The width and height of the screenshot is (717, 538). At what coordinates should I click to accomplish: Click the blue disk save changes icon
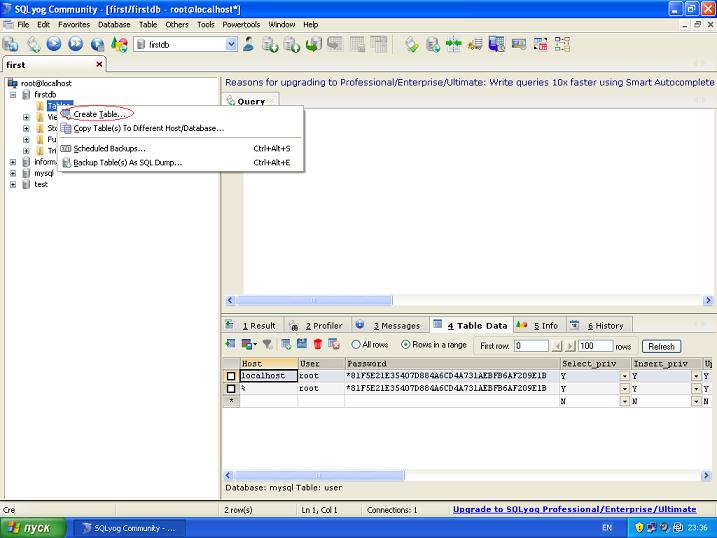[302, 344]
